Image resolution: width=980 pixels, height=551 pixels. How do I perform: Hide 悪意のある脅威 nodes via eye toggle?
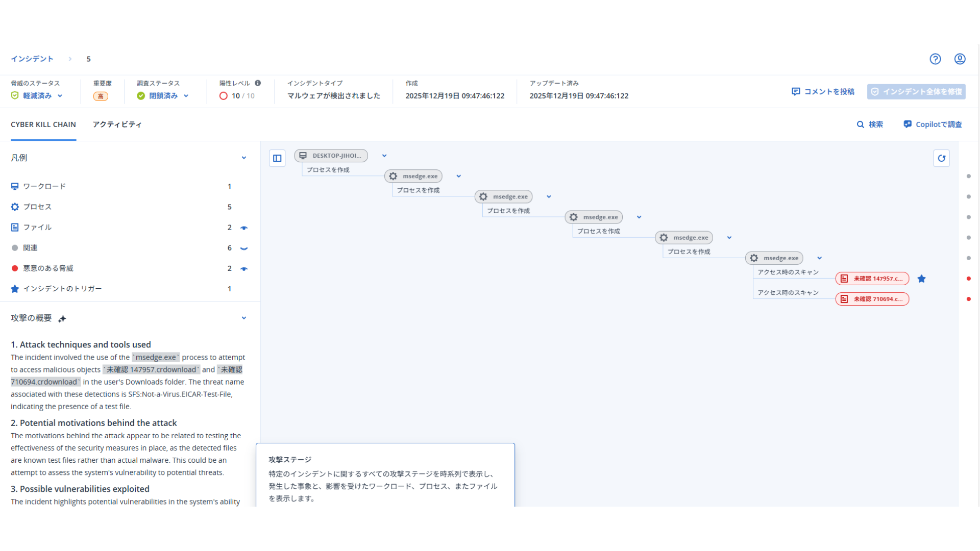244,268
